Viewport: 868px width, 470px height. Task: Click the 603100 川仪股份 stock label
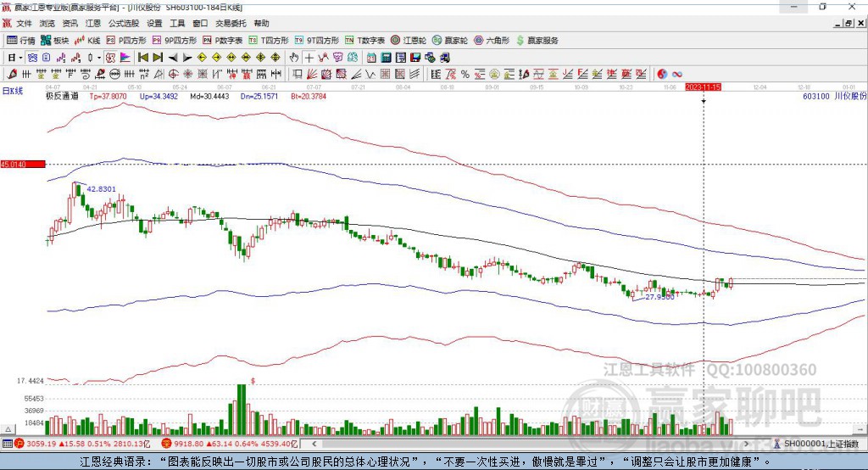click(x=834, y=97)
